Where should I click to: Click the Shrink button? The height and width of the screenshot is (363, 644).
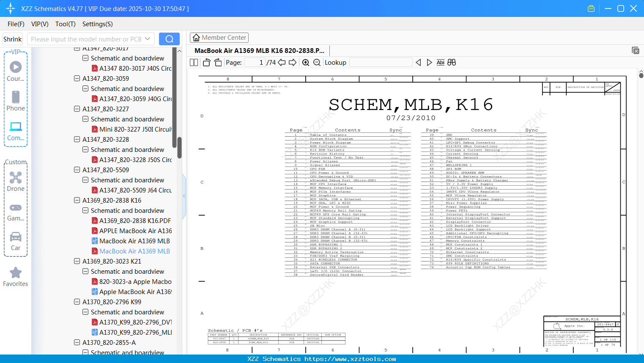pyautogui.click(x=13, y=39)
